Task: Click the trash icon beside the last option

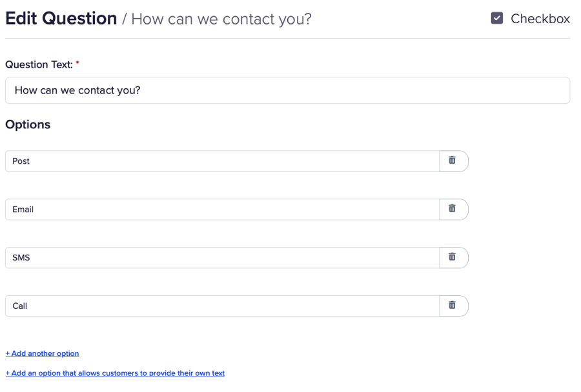Action: [454, 306]
